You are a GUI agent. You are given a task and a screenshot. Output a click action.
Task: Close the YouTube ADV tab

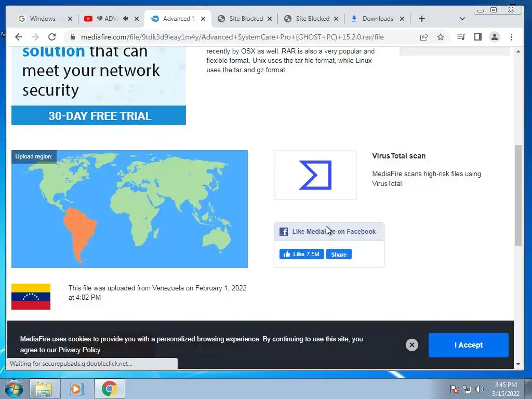[137, 19]
